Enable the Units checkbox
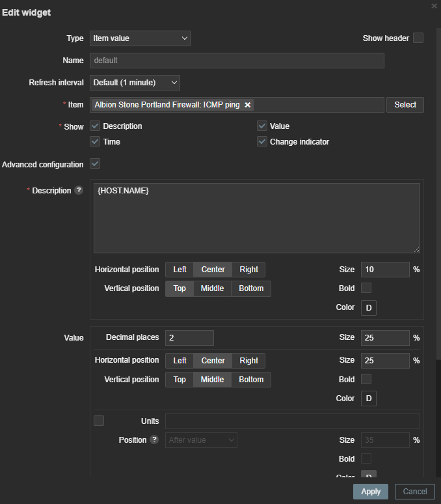The image size is (441, 504). 99,421
